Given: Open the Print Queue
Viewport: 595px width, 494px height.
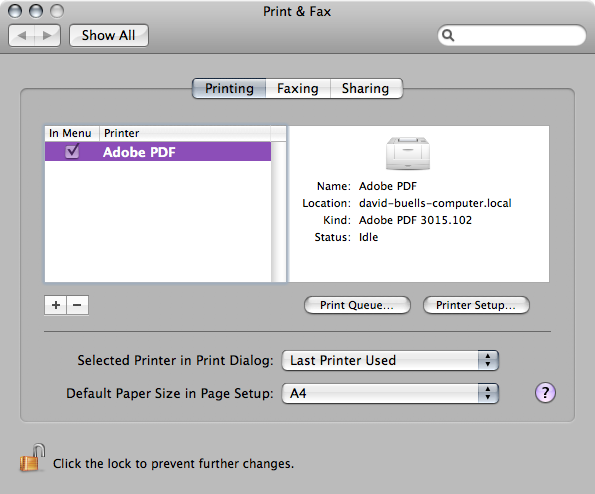Looking at the screenshot, I should (x=357, y=305).
